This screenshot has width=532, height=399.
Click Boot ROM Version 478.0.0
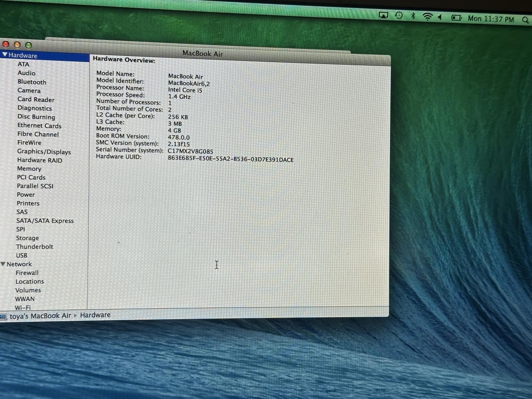(178, 137)
